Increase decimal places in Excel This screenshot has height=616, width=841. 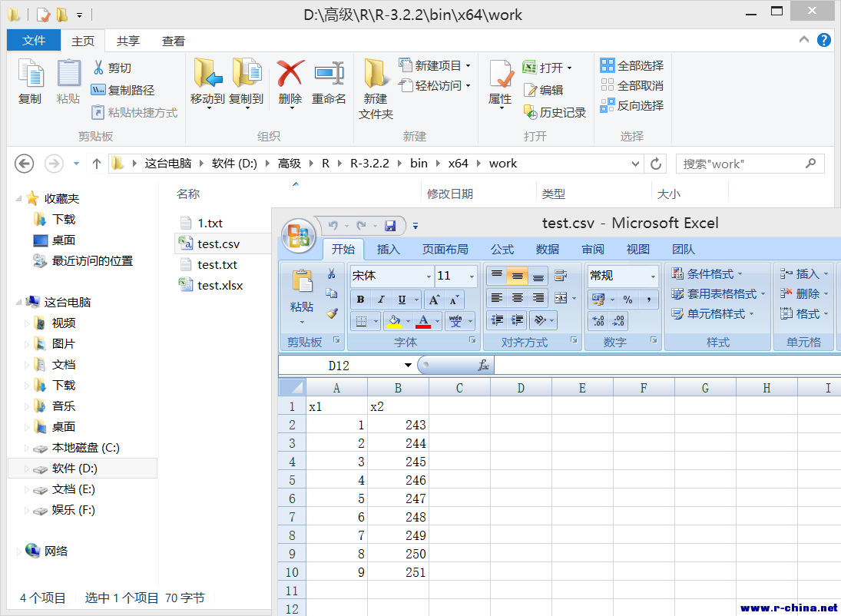coord(598,321)
